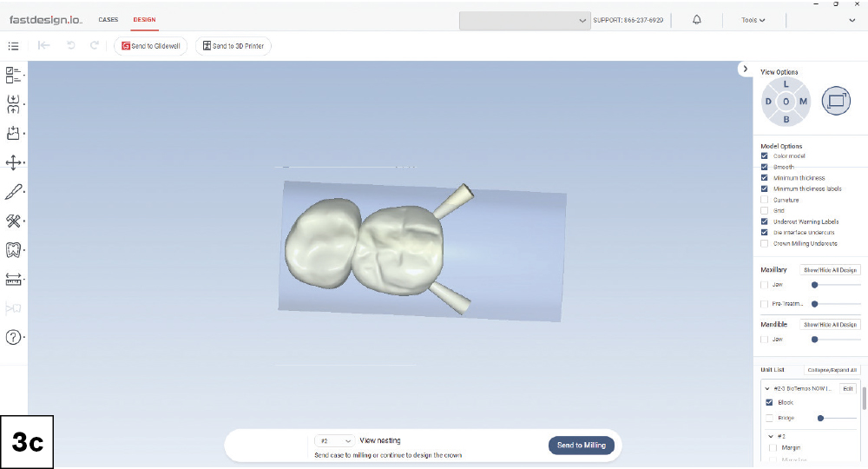Open the #2 tooth selector dropdown
Screen dimensions: 868x469
(x=334, y=440)
